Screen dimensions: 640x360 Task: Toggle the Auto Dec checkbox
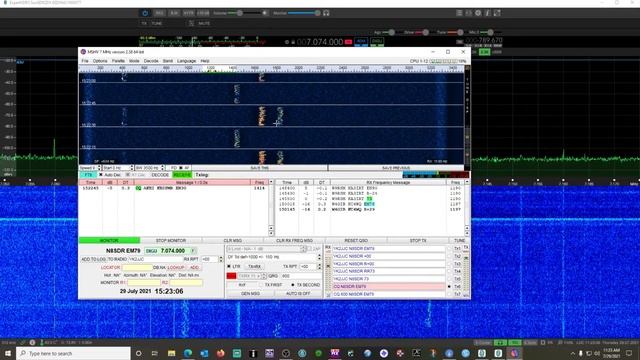pos(101,175)
